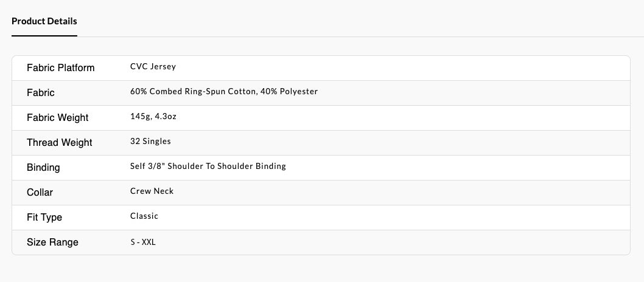Click the S size in Size Range
This screenshot has width=644, height=282.
pyautogui.click(x=133, y=242)
